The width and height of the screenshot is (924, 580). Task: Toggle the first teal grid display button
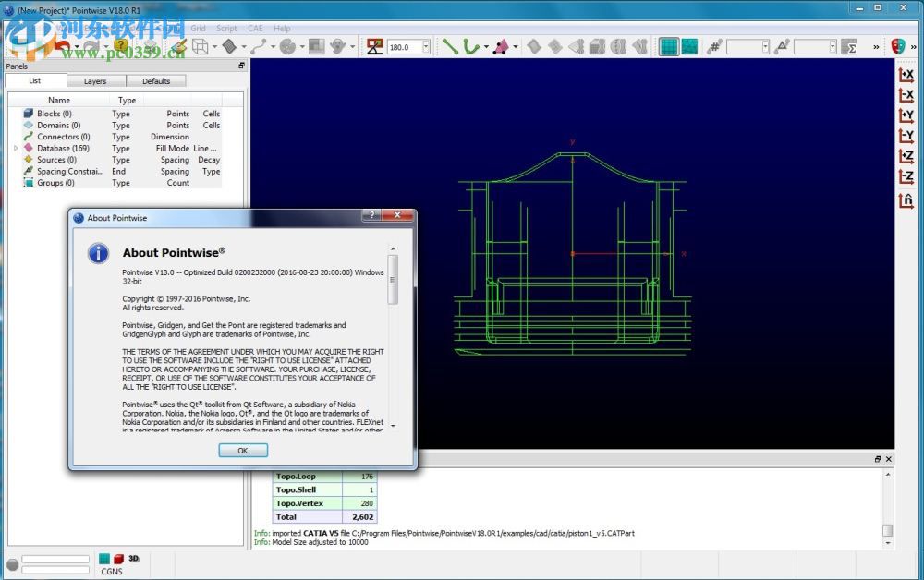668,46
